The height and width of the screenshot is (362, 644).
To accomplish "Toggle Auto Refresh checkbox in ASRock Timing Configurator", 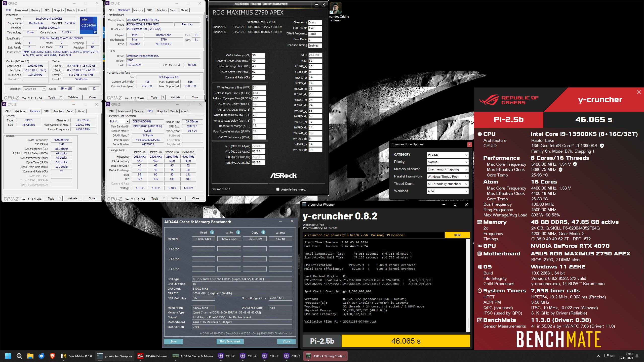I will pyautogui.click(x=278, y=189).
